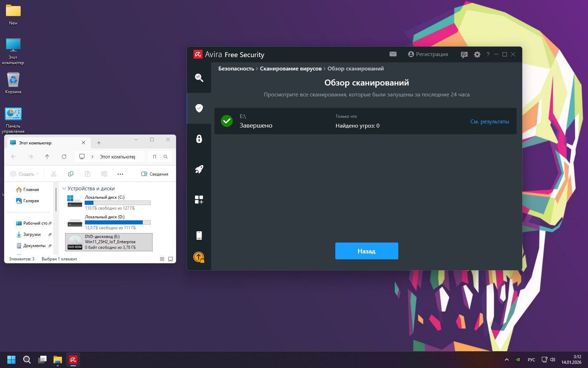Select the Security shield icon in sidebar
The width and height of the screenshot is (588, 368).
click(199, 108)
